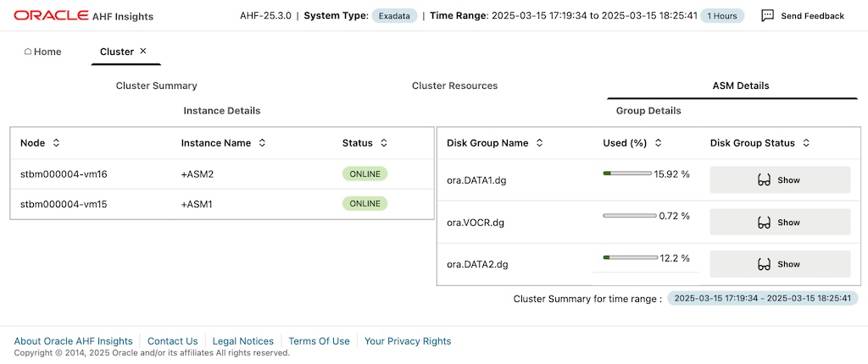
Task: Close the Cluster tab
Action: point(143,52)
